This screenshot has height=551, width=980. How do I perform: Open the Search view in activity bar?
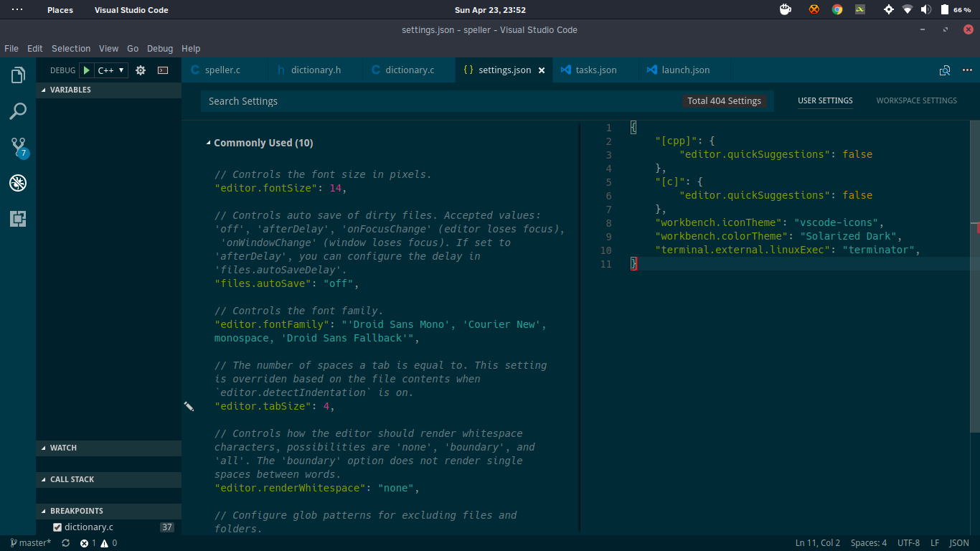18,111
